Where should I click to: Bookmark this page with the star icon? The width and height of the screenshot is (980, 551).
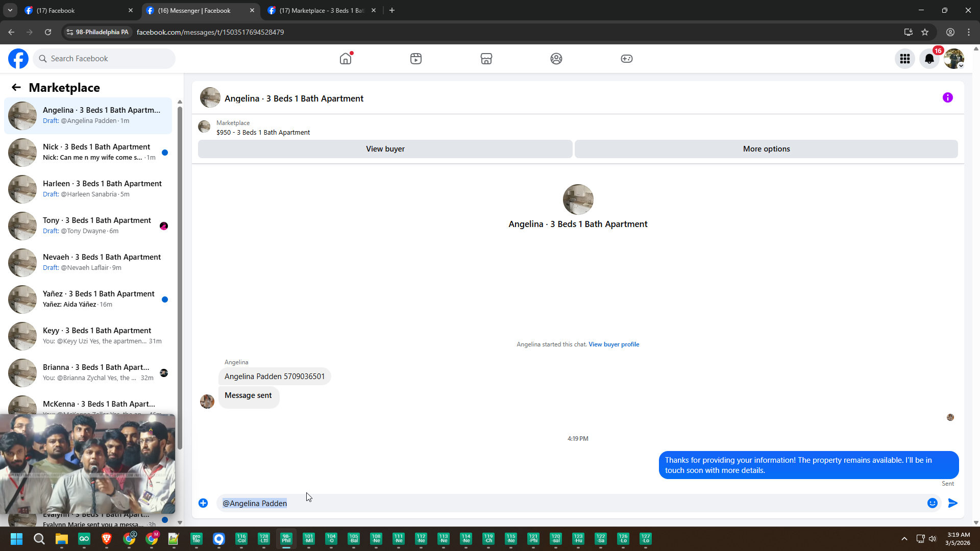point(925,32)
